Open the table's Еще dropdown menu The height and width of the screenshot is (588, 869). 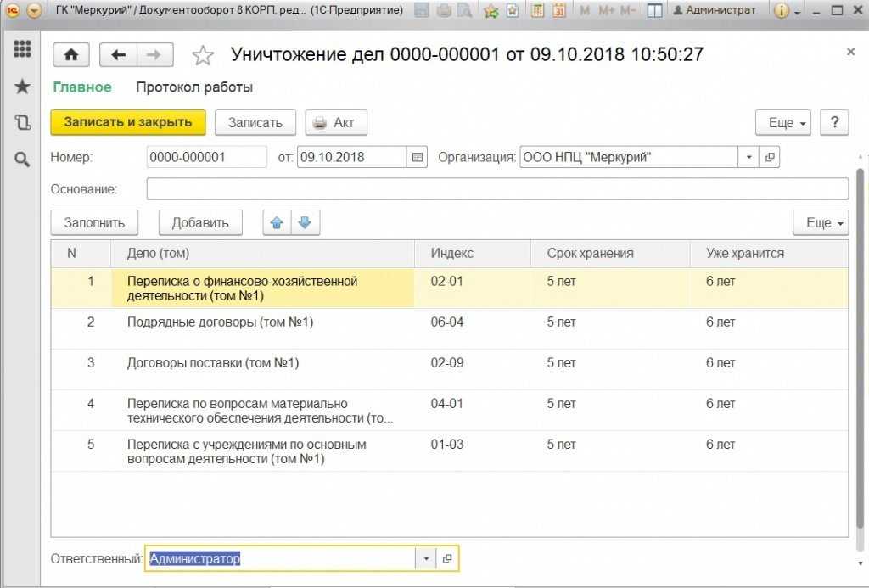(821, 223)
